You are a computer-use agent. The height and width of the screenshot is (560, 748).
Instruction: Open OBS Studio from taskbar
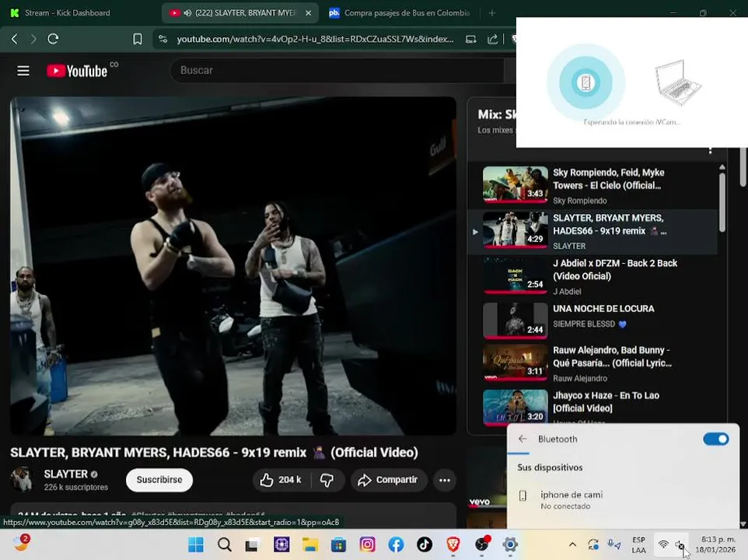pyautogui.click(x=482, y=544)
